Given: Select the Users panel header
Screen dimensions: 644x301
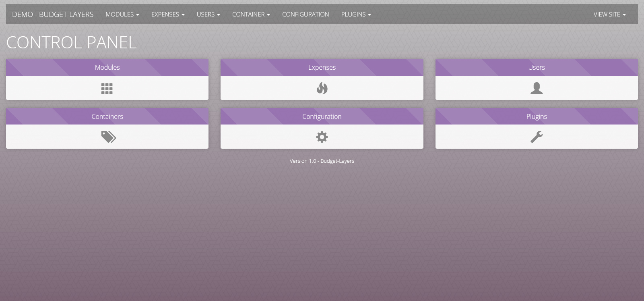Looking at the screenshot, I should pyautogui.click(x=537, y=67).
